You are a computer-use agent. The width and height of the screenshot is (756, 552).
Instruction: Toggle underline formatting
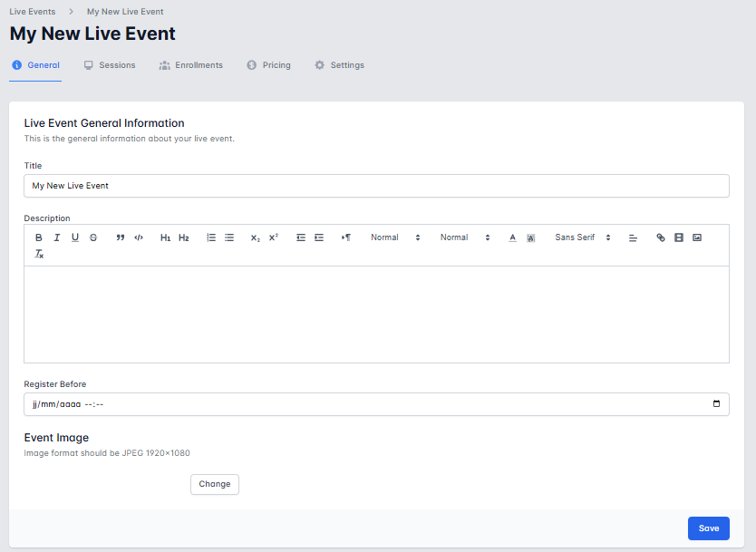[75, 237]
